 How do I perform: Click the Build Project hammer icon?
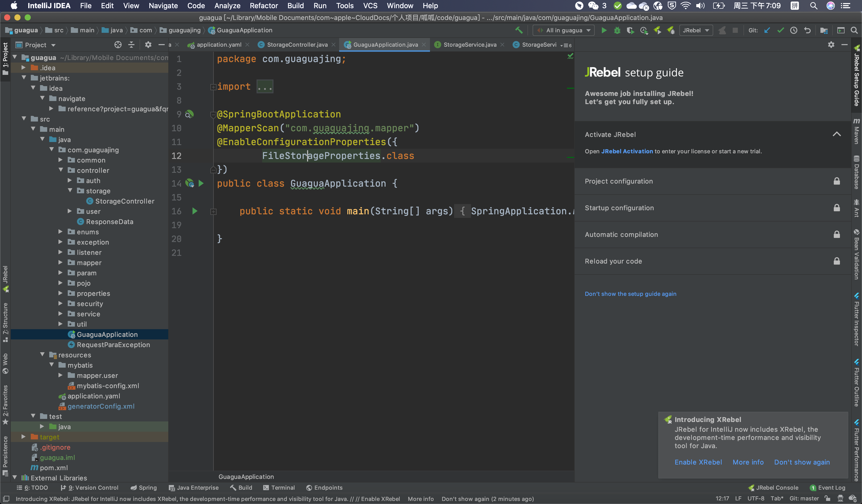click(519, 30)
